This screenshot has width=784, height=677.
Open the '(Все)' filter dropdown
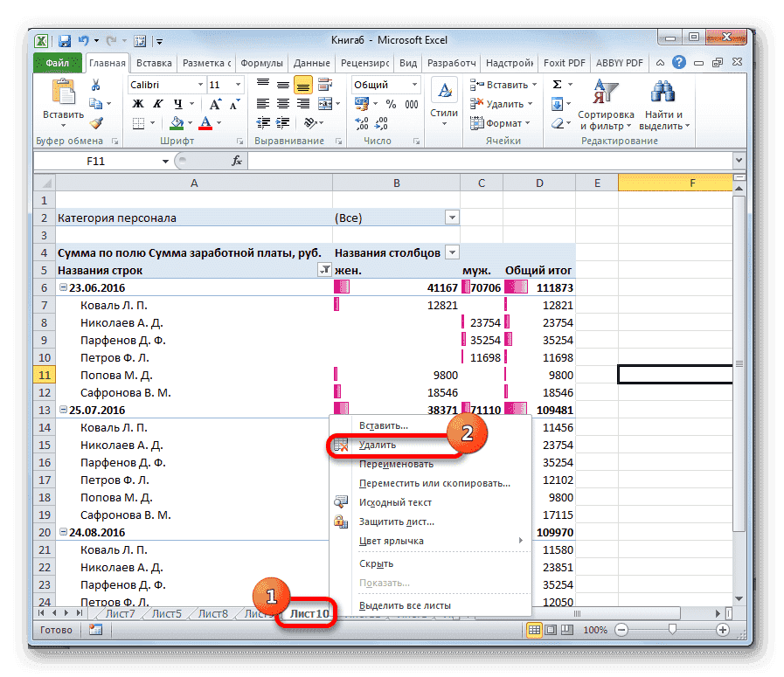pos(453,218)
